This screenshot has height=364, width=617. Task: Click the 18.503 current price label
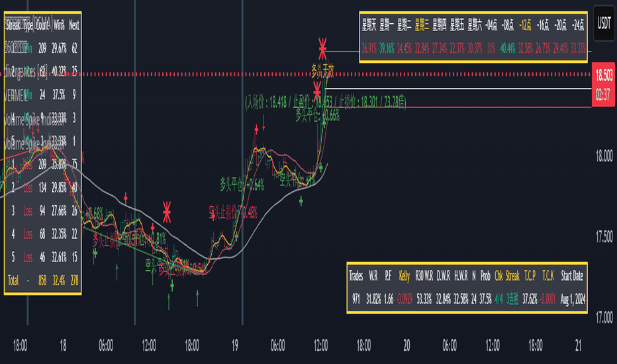[x=604, y=74]
